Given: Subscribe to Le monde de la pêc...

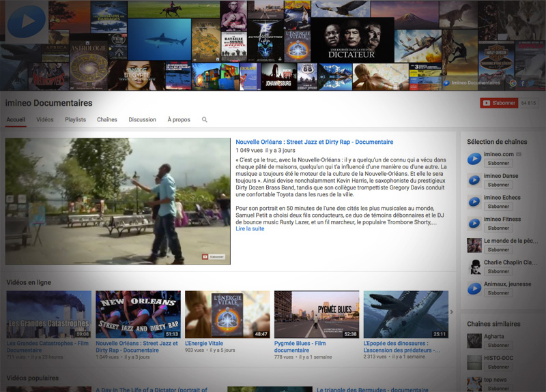Looking at the screenshot, I should click(x=498, y=250).
